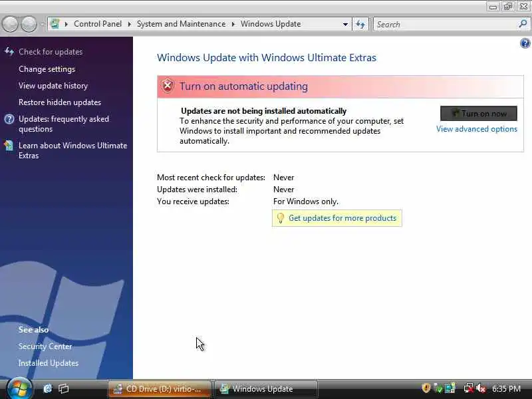Minimize the Windows Update window
Viewport: 532px width, 399px height.
[x=493, y=7]
